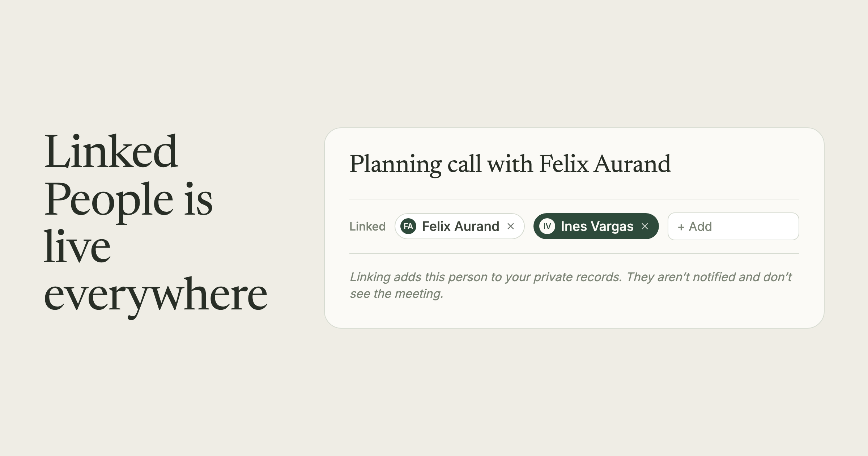The height and width of the screenshot is (456, 868).
Task: Click 'see the meeting.' note line
Action: pos(396,294)
